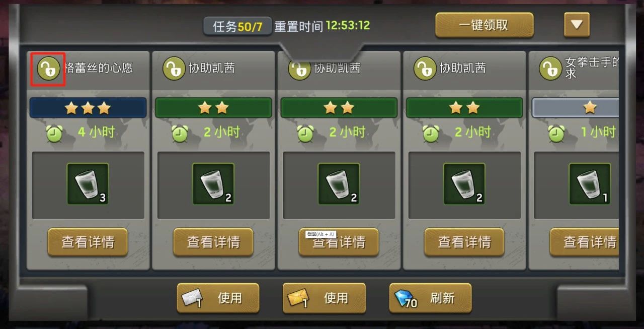Use the white envelope ticket item

[218, 298]
